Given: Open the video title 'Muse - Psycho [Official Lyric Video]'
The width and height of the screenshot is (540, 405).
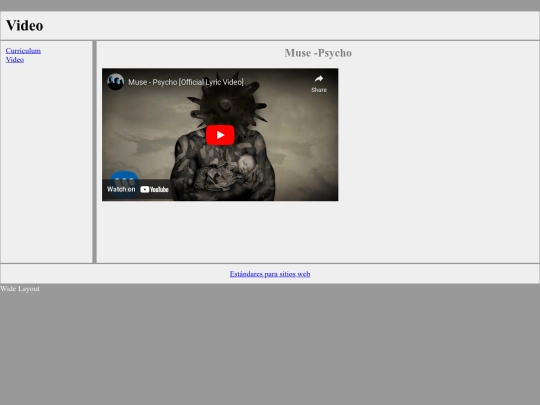Looking at the screenshot, I should [x=186, y=82].
